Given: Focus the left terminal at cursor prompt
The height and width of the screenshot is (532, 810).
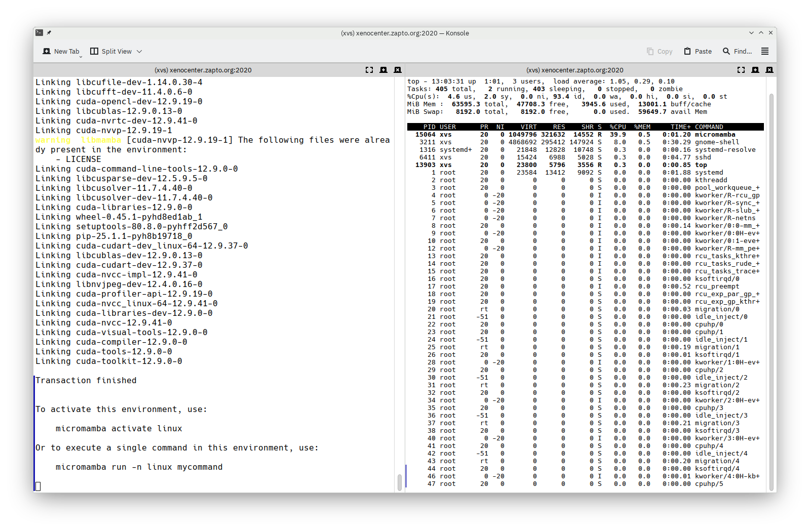Looking at the screenshot, I should coord(38,486).
